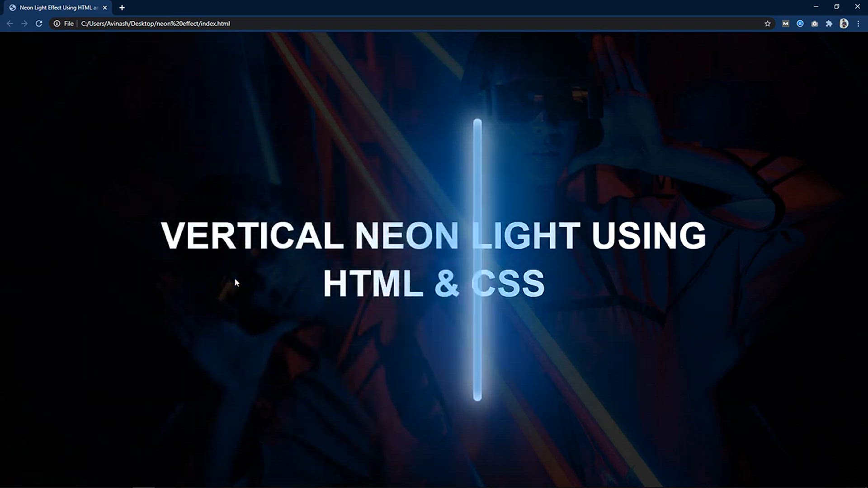Open the Gmail extension icon

[786, 23]
